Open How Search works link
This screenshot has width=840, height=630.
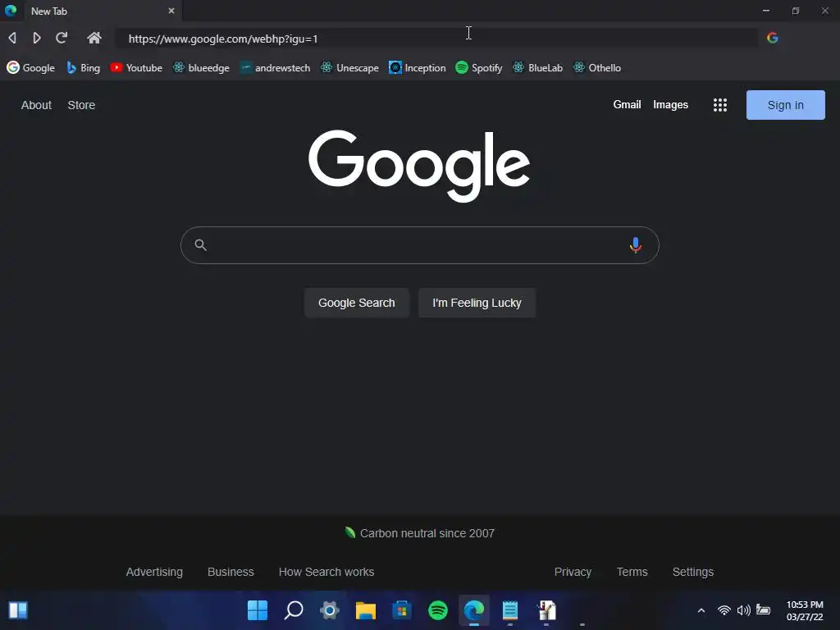[326, 572]
